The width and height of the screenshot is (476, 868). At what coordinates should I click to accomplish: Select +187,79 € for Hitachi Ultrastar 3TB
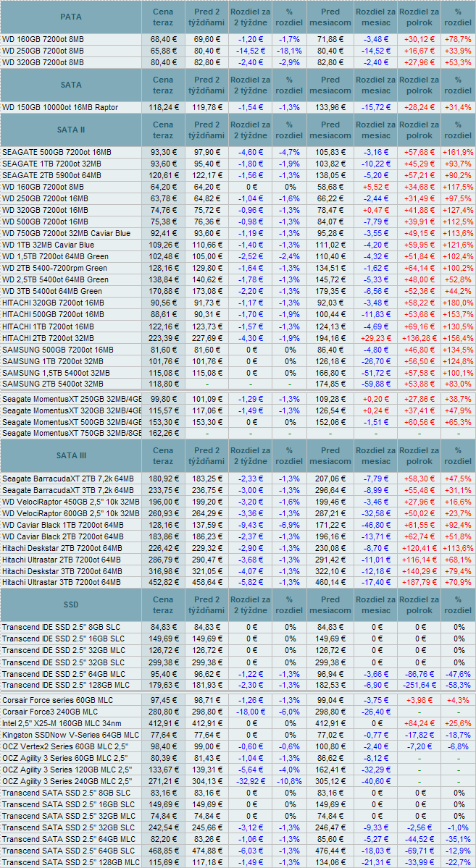click(x=419, y=582)
